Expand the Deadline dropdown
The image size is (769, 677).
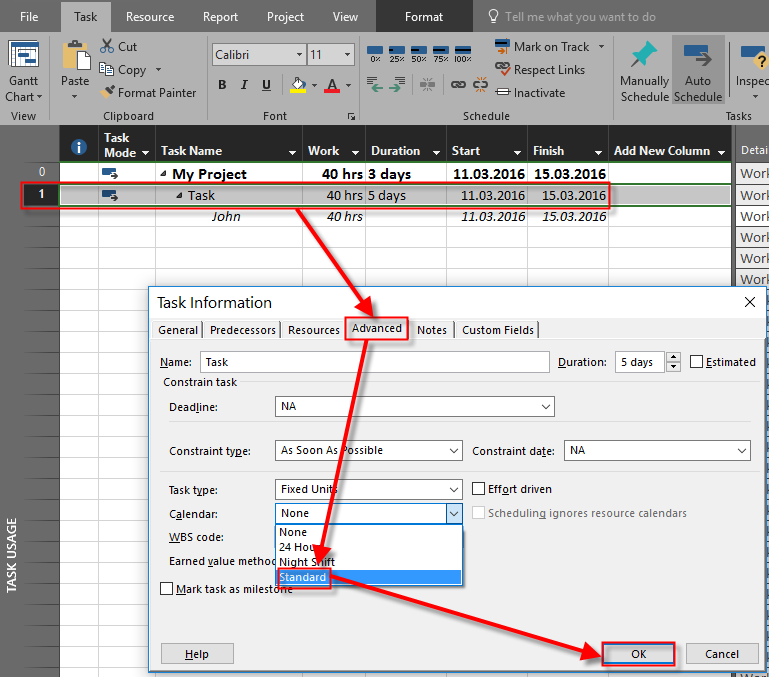[545, 407]
